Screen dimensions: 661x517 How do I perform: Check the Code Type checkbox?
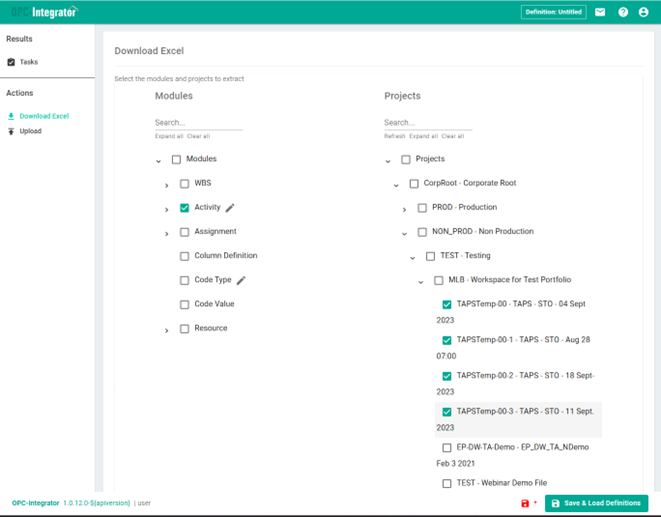(185, 280)
